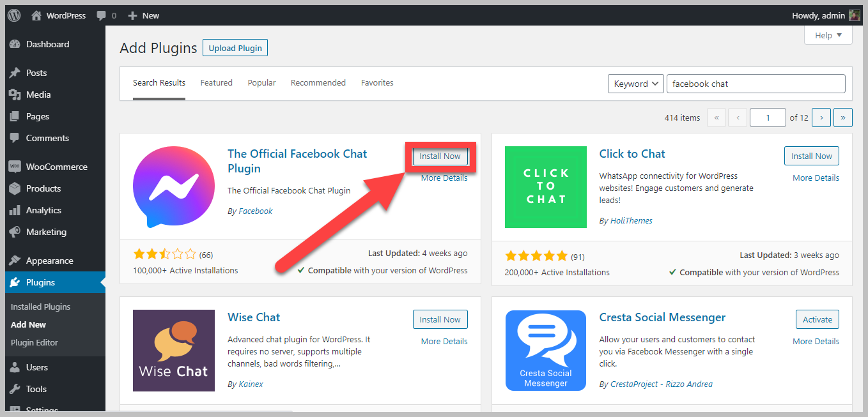Open Analytics in the sidebar
Screen dimensions: 868x417
click(55, 210)
